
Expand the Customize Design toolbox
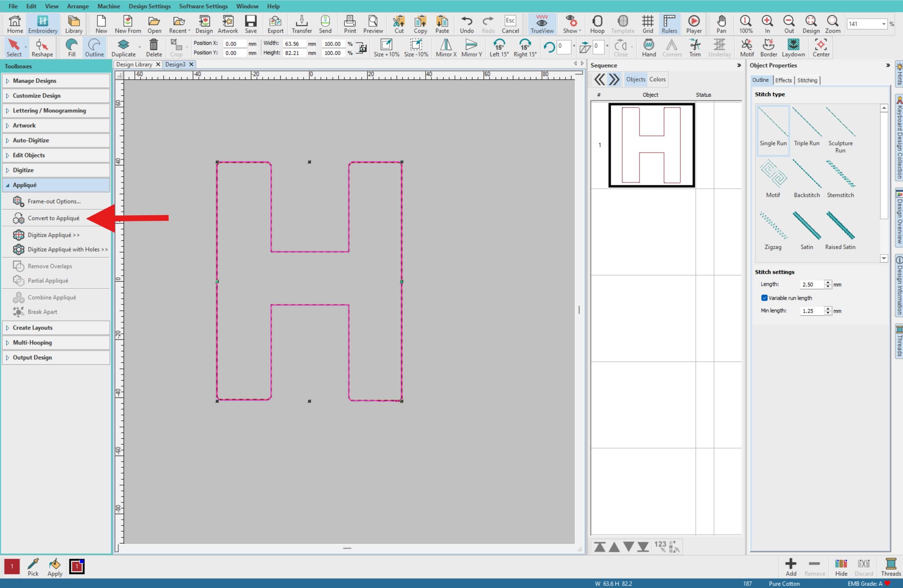pyautogui.click(x=56, y=95)
